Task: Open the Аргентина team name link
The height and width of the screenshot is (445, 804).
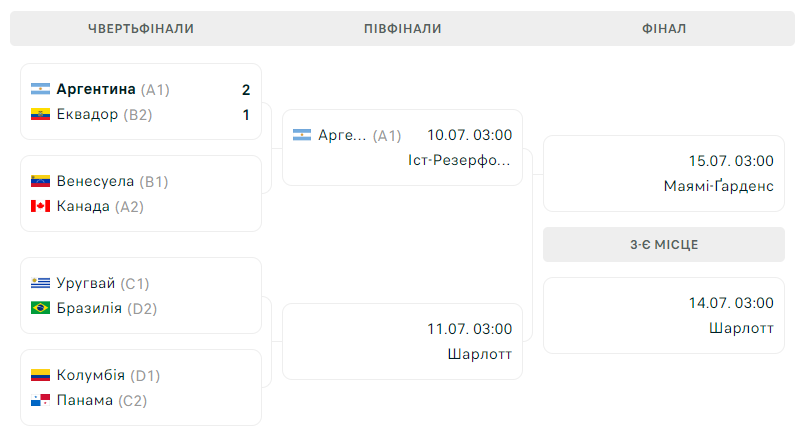Action: pos(96,89)
